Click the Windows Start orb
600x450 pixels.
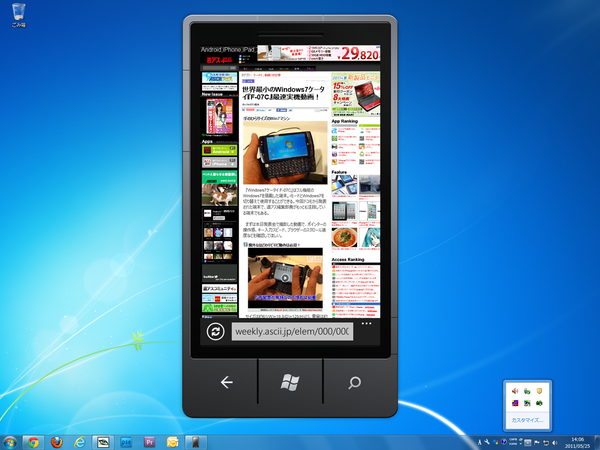[x=9, y=443]
